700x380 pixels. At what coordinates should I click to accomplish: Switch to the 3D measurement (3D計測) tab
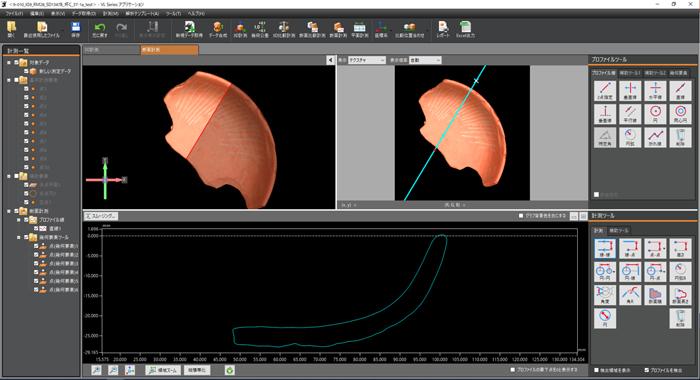tap(111, 50)
